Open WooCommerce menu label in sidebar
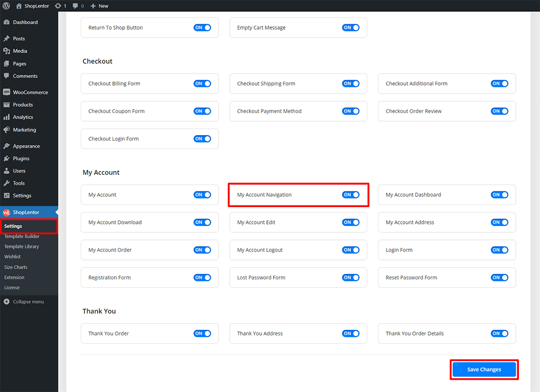 click(x=30, y=92)
